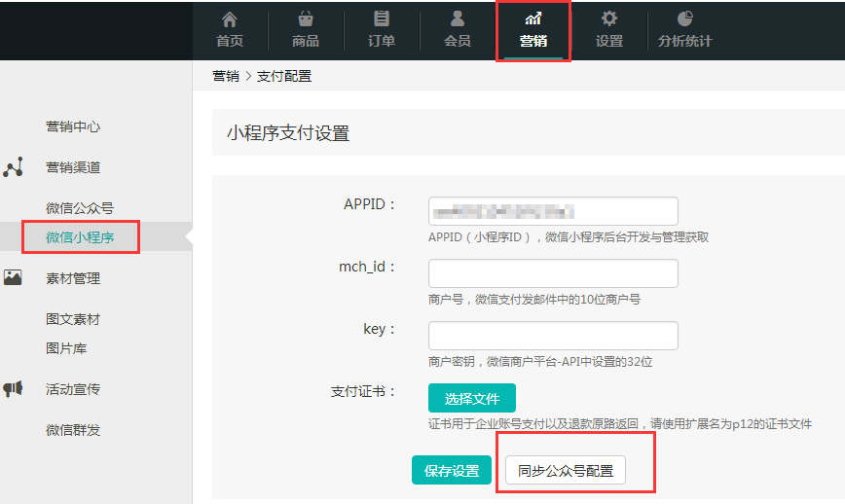Viewport: 845px width, 504px height.
Task: Focus the mch_id input field
Action: 553,273
